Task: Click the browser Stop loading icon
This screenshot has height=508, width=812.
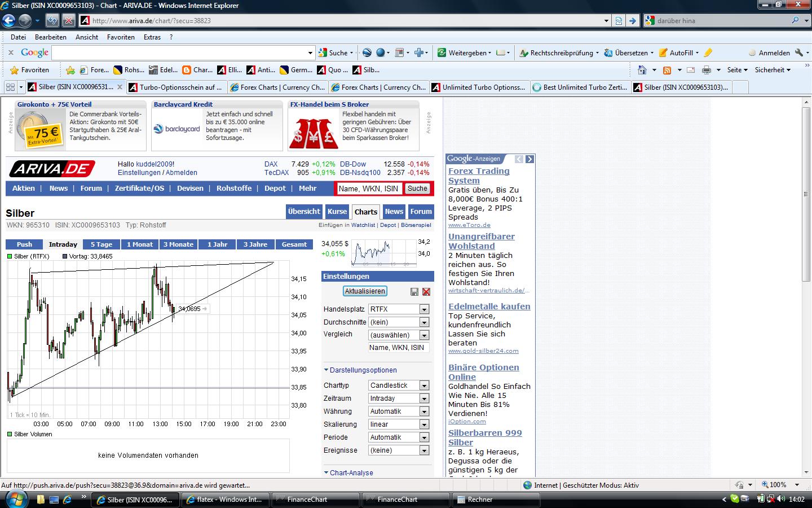Action: click(x=68, y=21)
